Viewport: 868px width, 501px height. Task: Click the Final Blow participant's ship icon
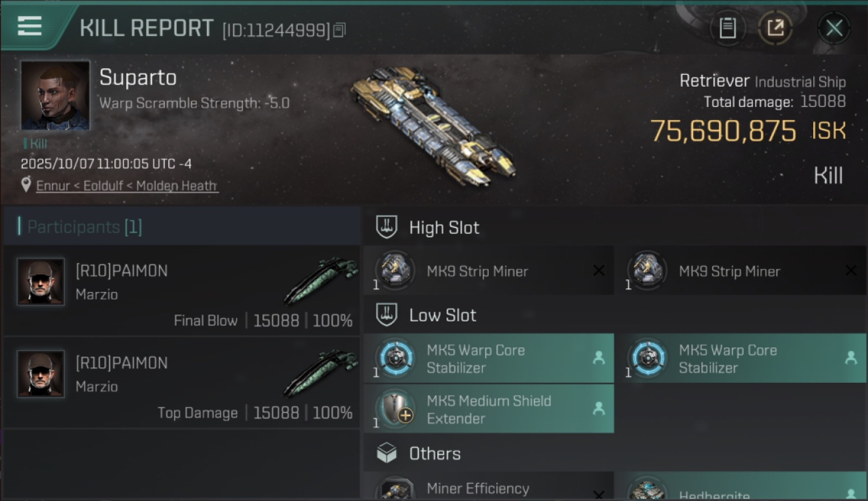tap(320, 281)
